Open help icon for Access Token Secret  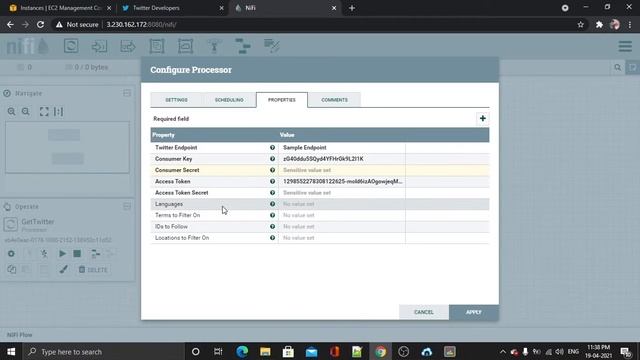tap(272, 193)
